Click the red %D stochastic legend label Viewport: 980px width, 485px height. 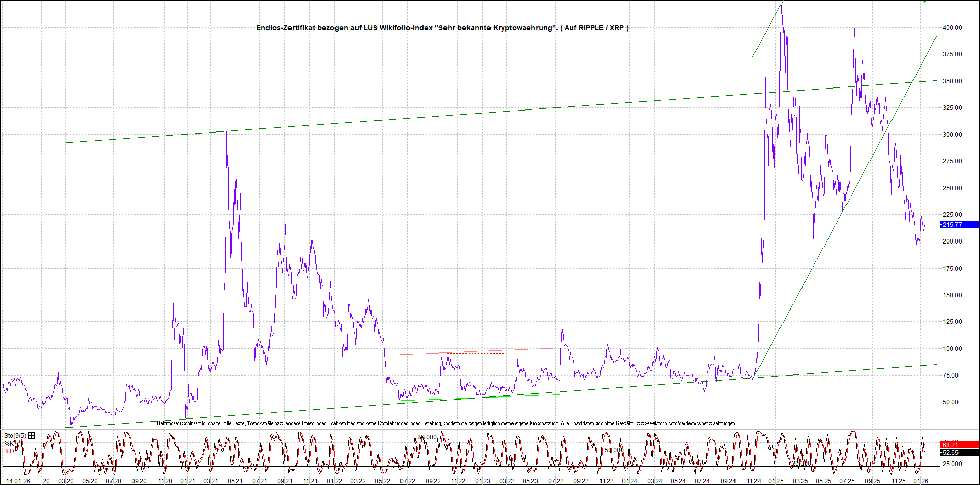[9, 451]
